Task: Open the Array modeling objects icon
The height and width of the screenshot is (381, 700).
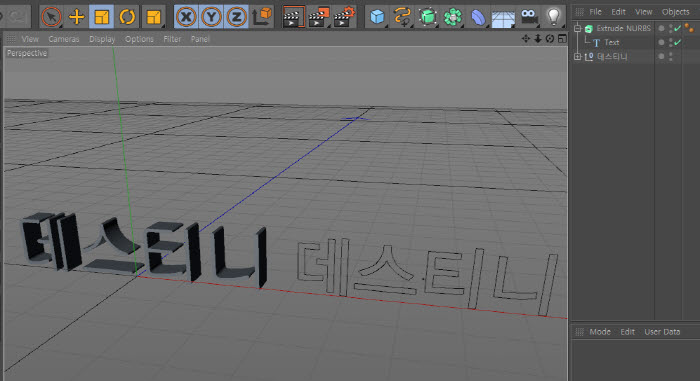Action: tap(453, 17)
